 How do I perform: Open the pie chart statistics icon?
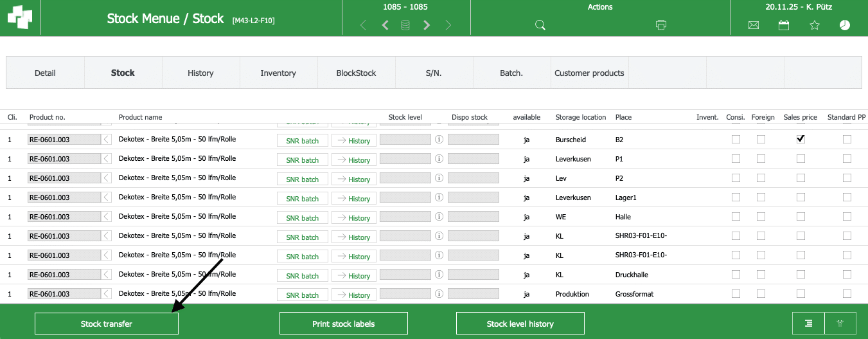tap(845, 25)
